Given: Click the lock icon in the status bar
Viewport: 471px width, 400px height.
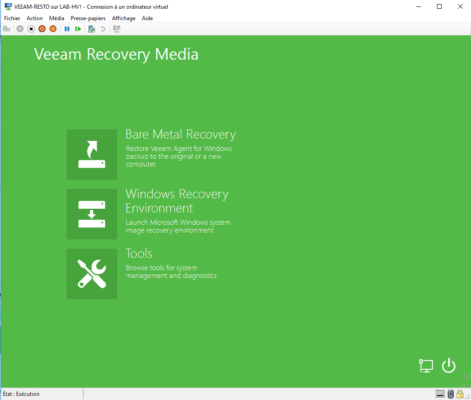Looking at the screenshot, I should point(460,394).
